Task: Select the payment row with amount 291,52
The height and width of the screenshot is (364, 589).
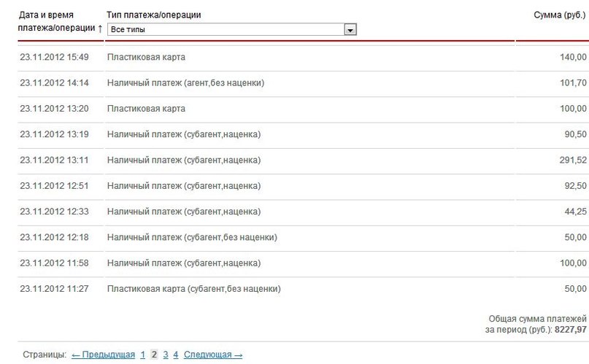Action: pyautogui.click(x=303, y=160)
